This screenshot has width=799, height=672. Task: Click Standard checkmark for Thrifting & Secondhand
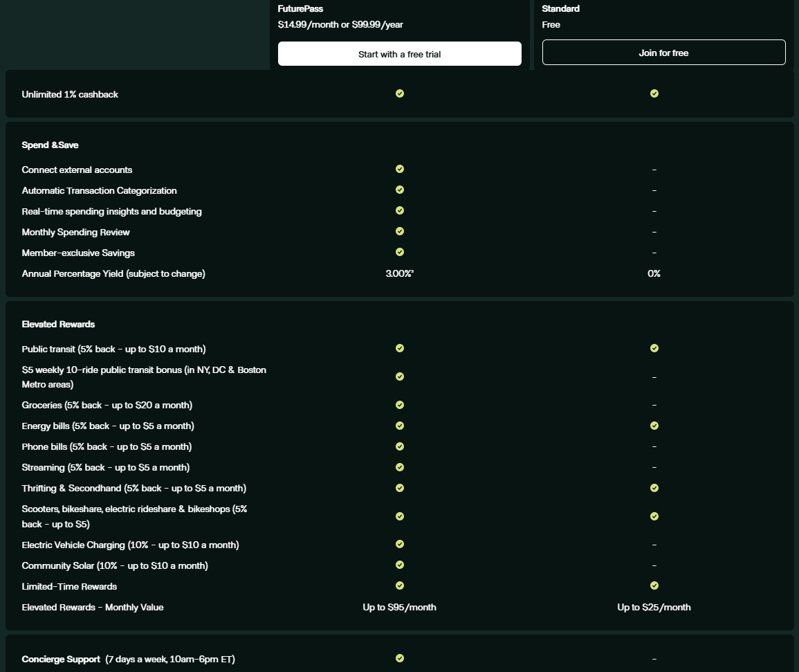[x=654, y=488]
